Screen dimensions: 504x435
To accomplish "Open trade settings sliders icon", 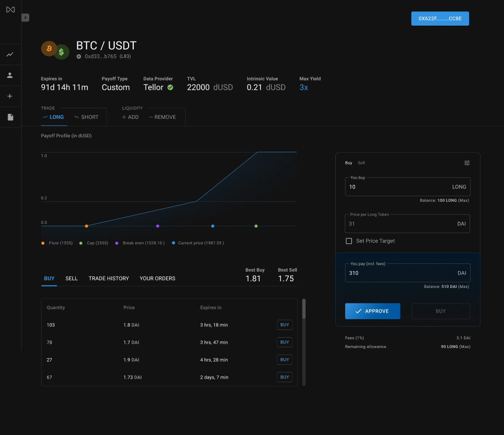I will point(467,163).
